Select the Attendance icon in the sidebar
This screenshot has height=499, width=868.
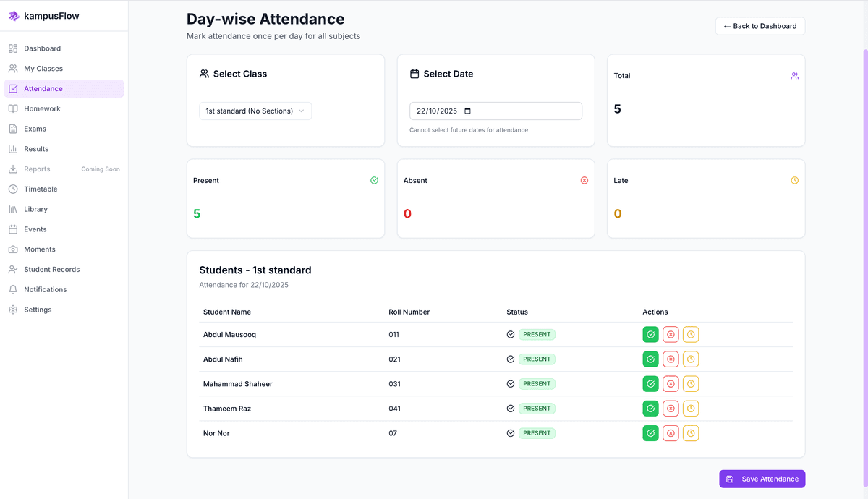[13, 88]
